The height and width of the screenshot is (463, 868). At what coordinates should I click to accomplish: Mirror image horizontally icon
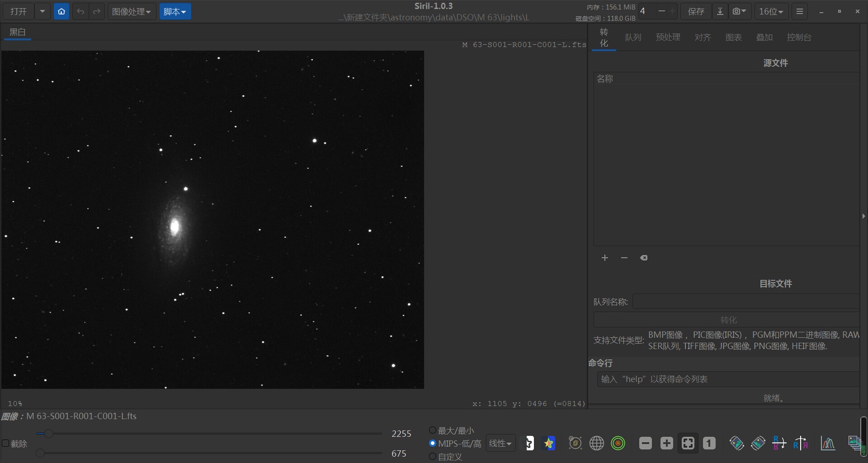801,443
